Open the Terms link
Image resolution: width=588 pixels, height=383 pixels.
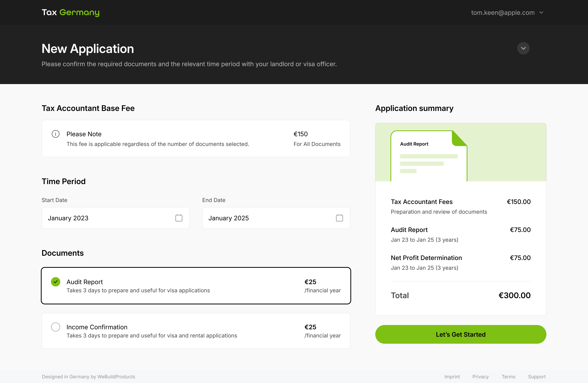click(508, 377)
